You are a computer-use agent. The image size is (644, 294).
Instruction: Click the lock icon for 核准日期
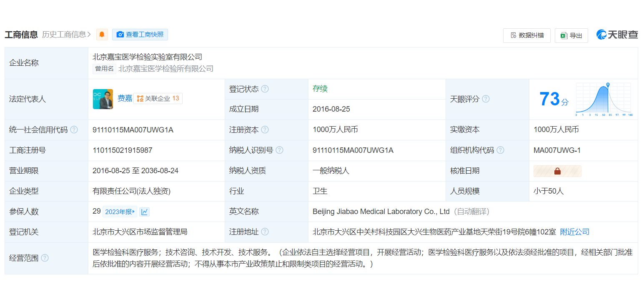click(x=557, y=171)
